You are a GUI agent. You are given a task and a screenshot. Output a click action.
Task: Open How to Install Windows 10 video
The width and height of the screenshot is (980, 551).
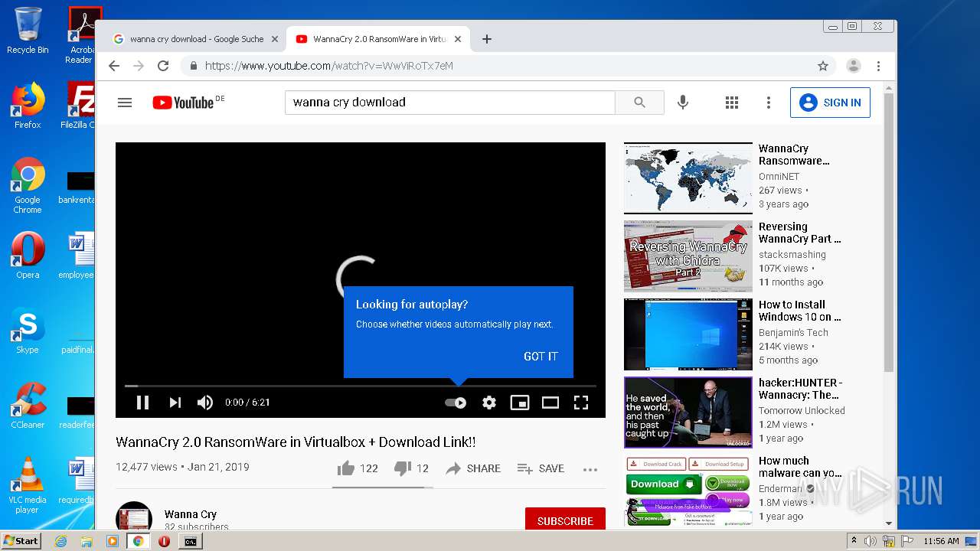click(x=688, y=334)
